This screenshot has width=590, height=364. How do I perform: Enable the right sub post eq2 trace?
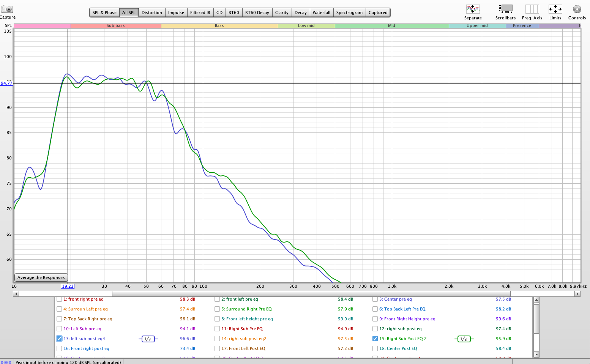(217, 339)
